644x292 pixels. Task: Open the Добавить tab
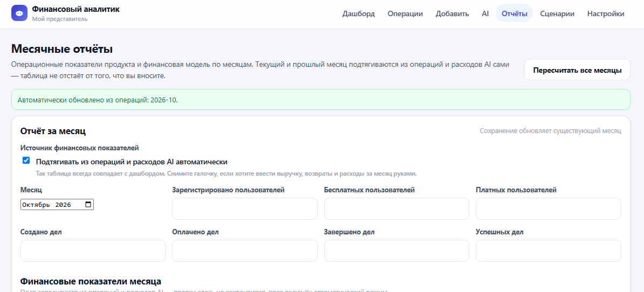[452, 13]
